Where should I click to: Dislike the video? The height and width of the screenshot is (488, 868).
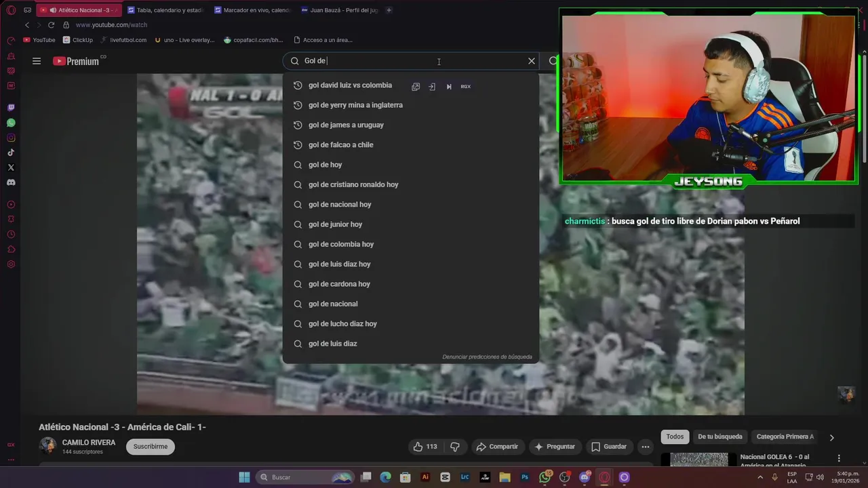click(455, 447)
